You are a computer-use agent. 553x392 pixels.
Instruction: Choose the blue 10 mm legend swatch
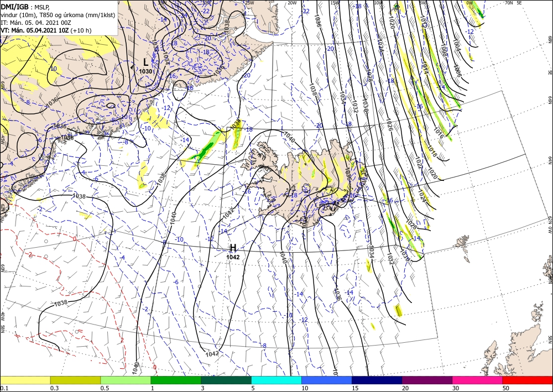click(x=327, y=380)
